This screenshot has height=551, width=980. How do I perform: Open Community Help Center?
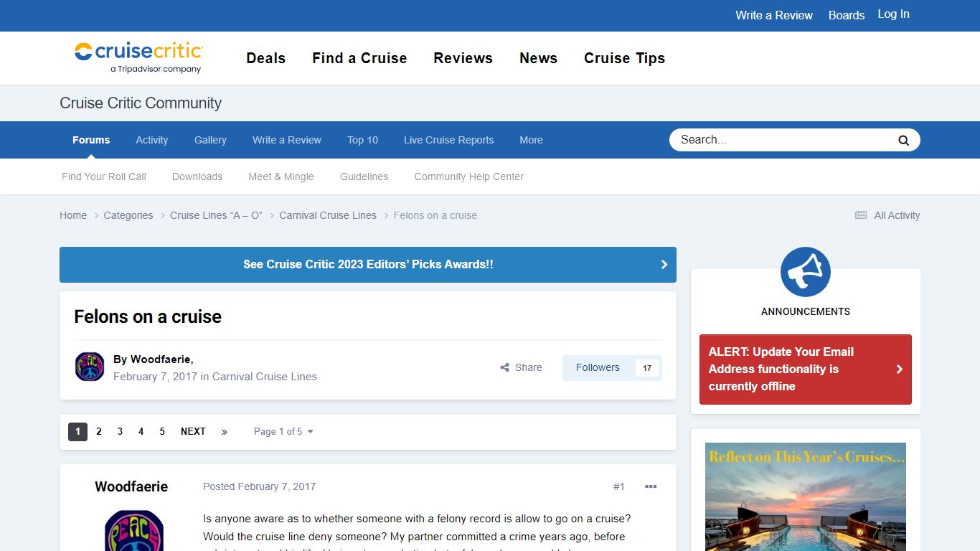click(469, 176)
